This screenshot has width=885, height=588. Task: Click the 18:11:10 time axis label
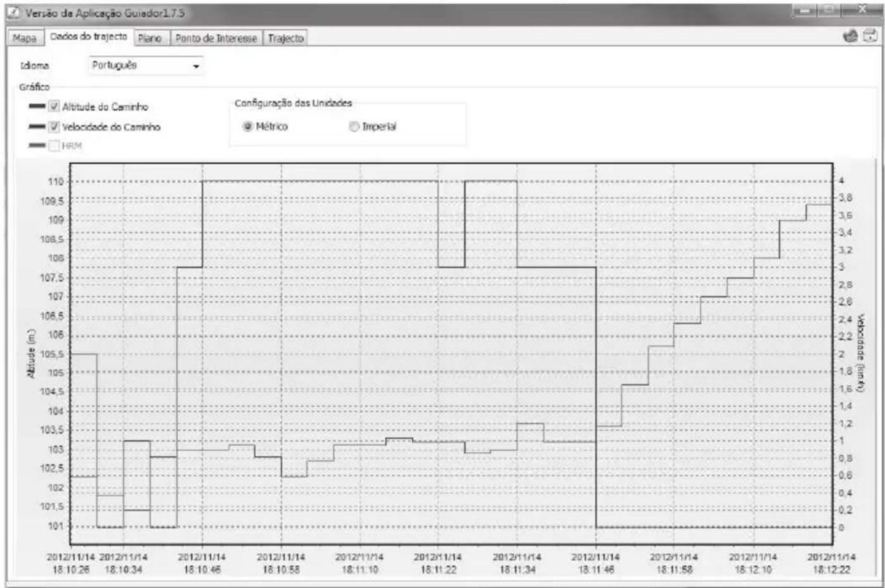click(x=359, y=563)
